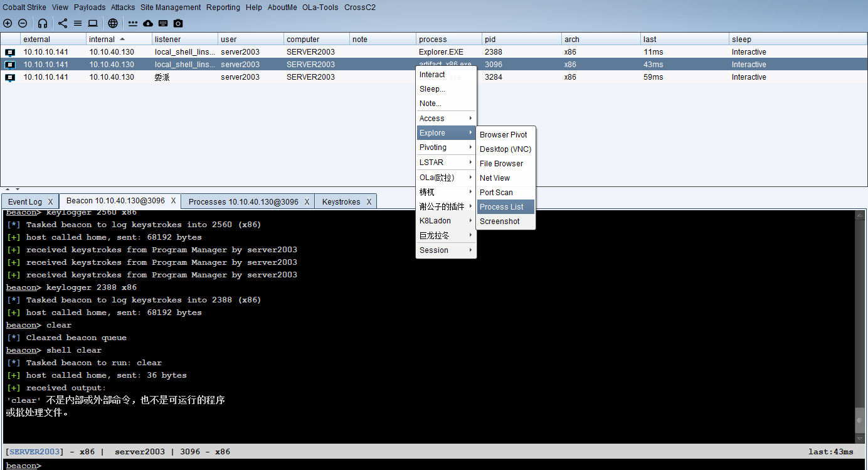Sort by the external column header

tap(53, 39)
